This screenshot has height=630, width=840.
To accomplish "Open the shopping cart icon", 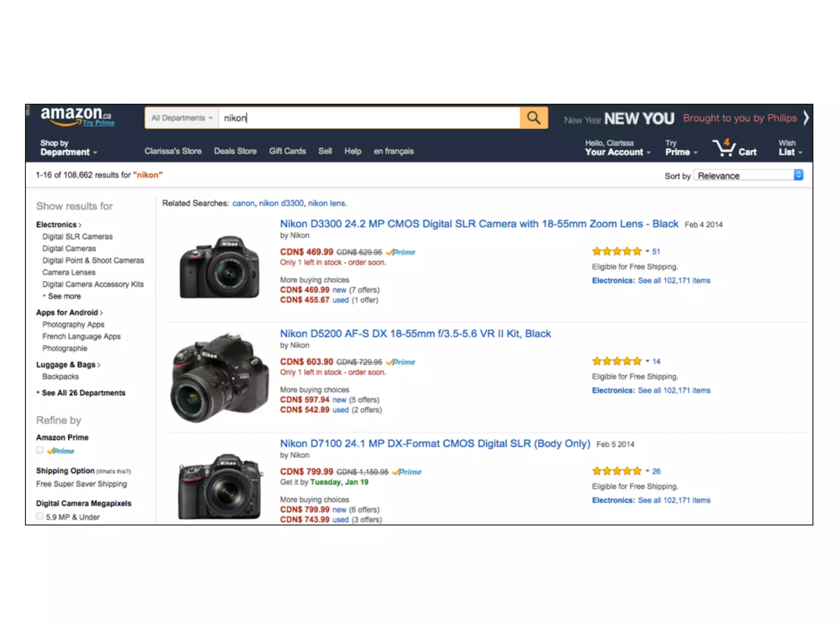I will 725,148.
